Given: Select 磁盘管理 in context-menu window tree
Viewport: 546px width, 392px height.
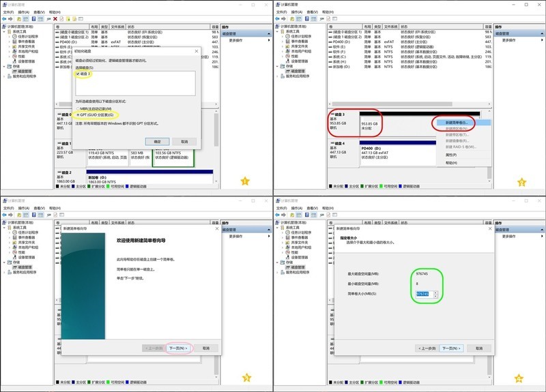Looking at the screenshot, I should click(x=298, y=72).
